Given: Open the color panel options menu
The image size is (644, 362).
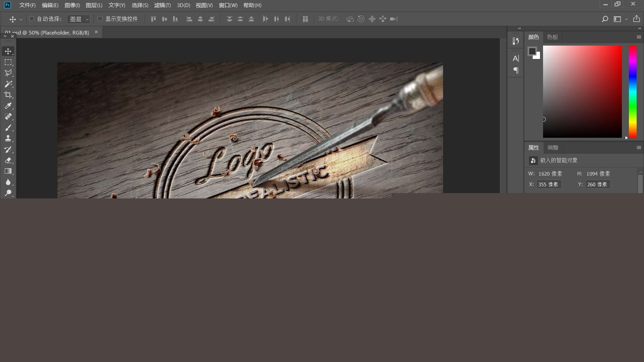Looking at the screenshot, I should tap(639, 37).
